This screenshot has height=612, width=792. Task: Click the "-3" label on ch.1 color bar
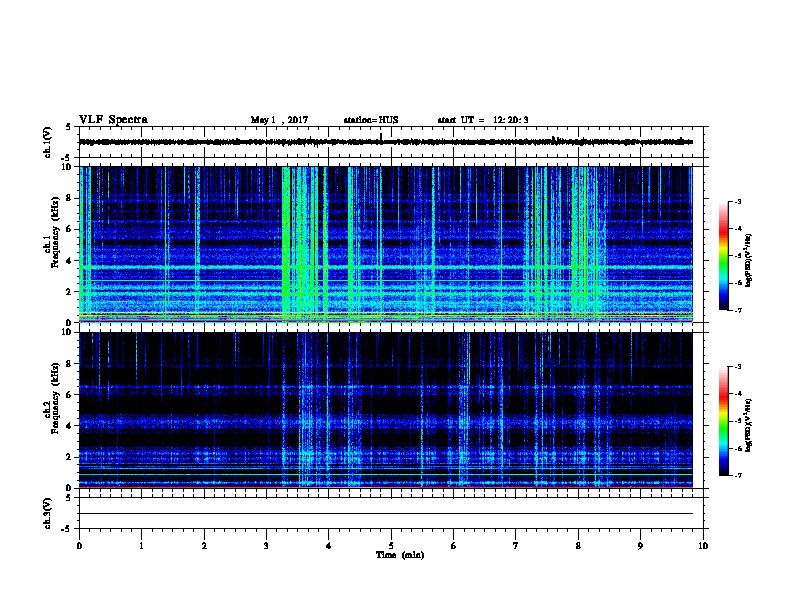pos(737,202)
